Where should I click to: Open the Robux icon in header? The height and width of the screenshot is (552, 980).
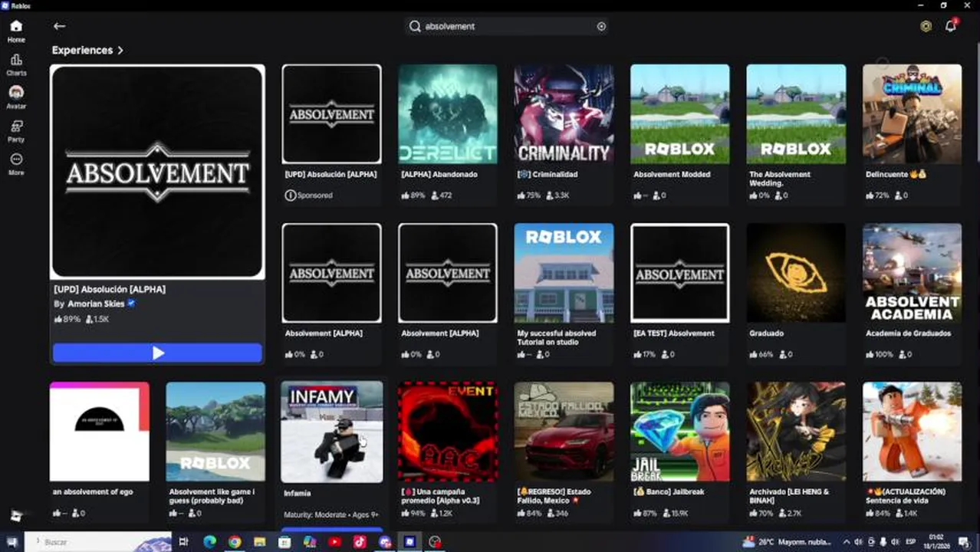point(926,26)
